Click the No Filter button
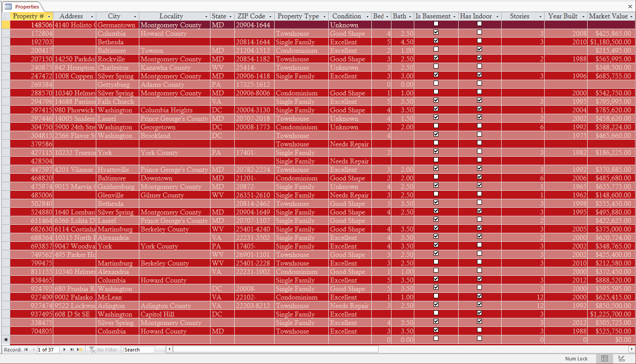 [103, 350]
